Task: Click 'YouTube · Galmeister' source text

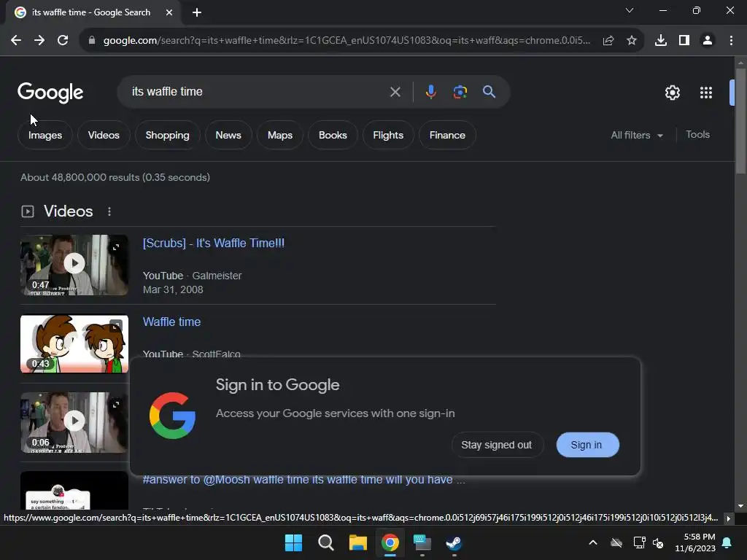Action: pos(192,276)
